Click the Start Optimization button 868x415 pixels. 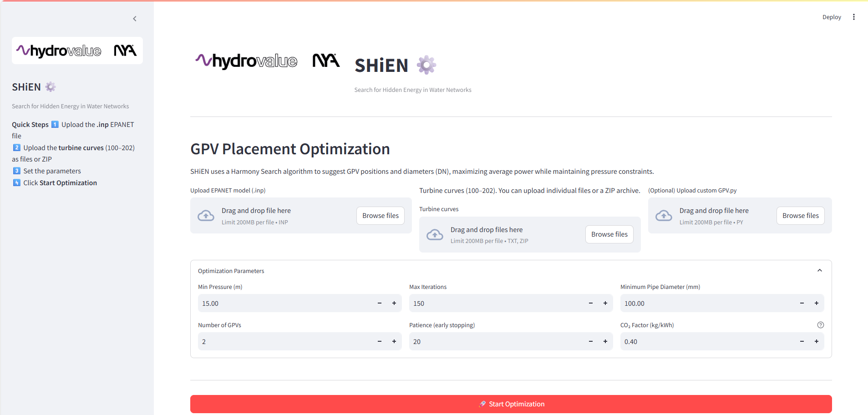pos(511,404)
